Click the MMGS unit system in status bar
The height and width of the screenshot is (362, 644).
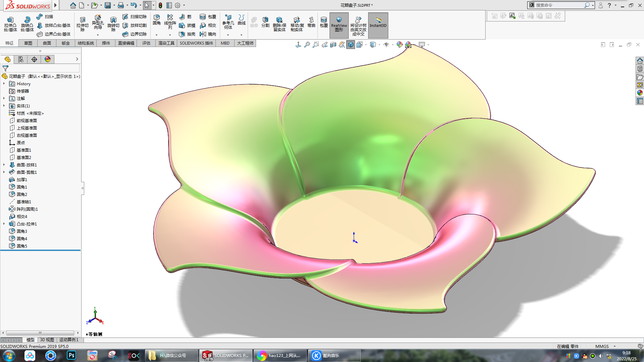click(602, 346)
